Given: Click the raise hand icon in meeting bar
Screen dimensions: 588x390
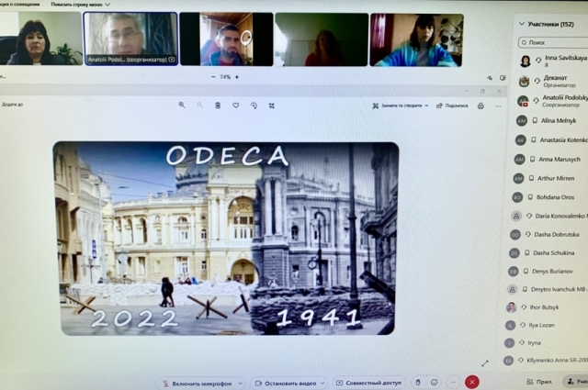Looking at the screenshot, I should coord(418,382).
